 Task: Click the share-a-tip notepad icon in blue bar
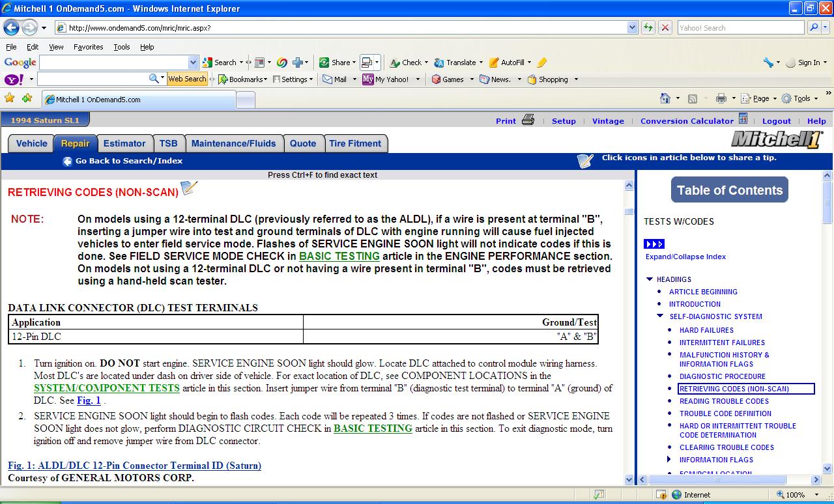click(585, 161)
